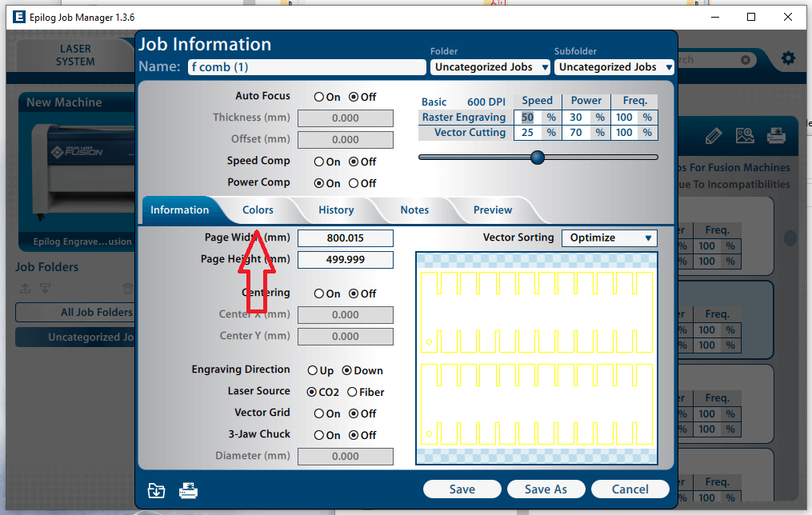Click the upload icon under Job Folders
This screenshot has width=812, height=515.
click(25, 289)
